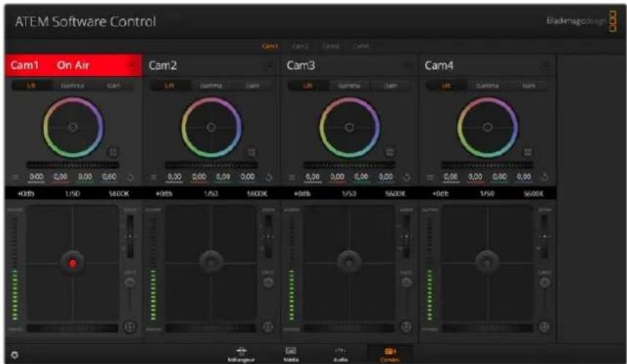The height and width of the screenshot is (364, 627).
Task: Open the Cam1 hamburger menu beside RGB values
Action: (x=15, y=178)
